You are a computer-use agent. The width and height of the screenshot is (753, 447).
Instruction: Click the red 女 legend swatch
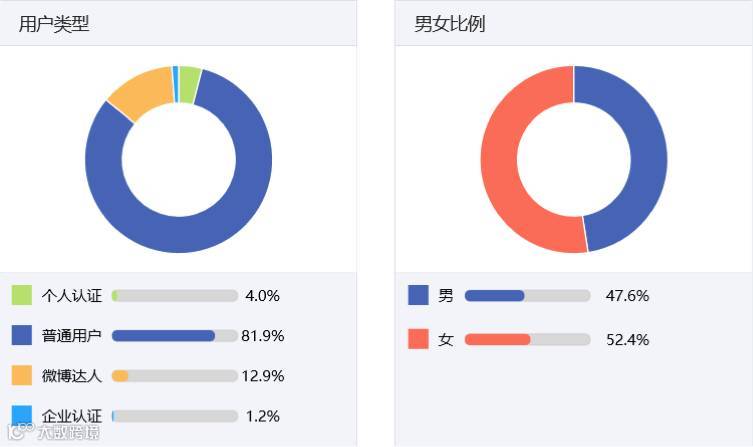click(418, 339)
